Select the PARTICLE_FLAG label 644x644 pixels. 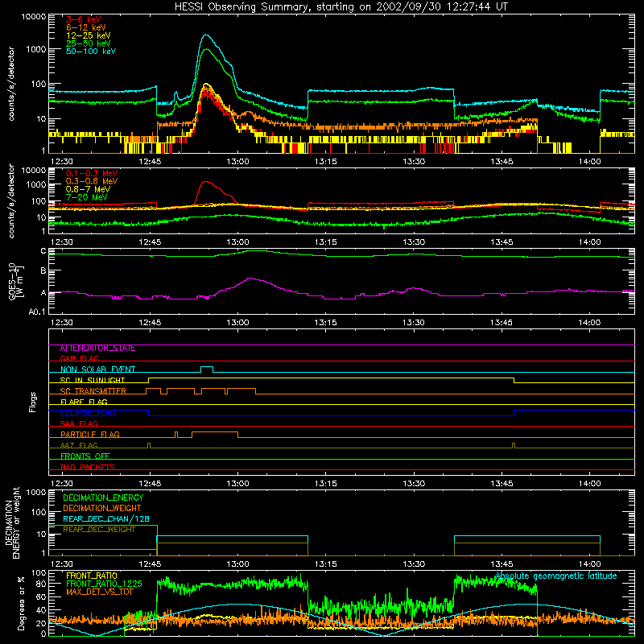90,435
